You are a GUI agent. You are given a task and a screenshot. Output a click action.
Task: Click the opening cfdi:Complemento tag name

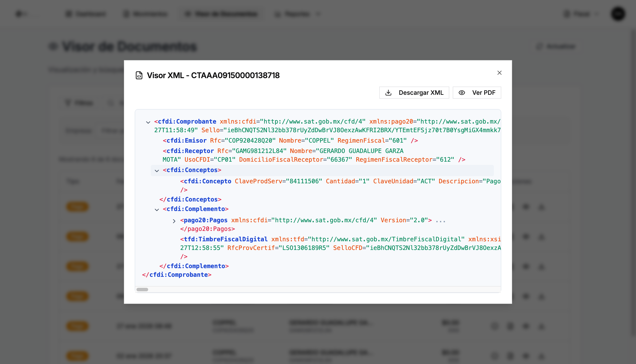click(x=196, y=209)
